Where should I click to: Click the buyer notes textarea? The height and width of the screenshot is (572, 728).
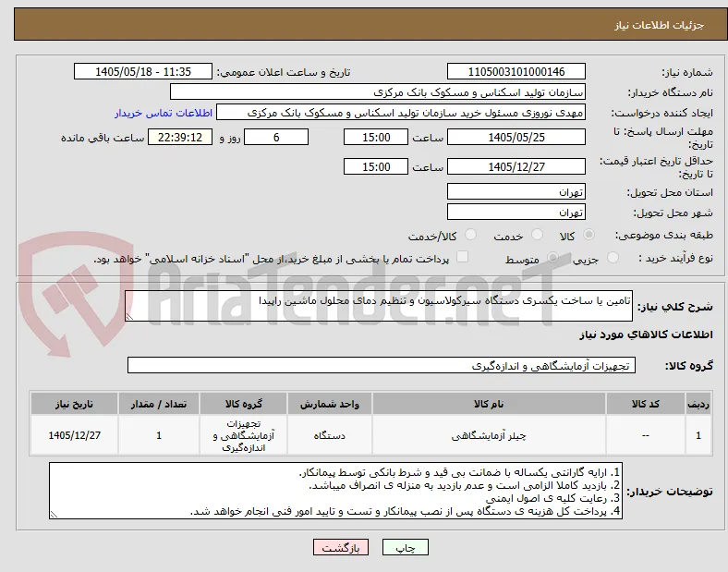point(335,491)
